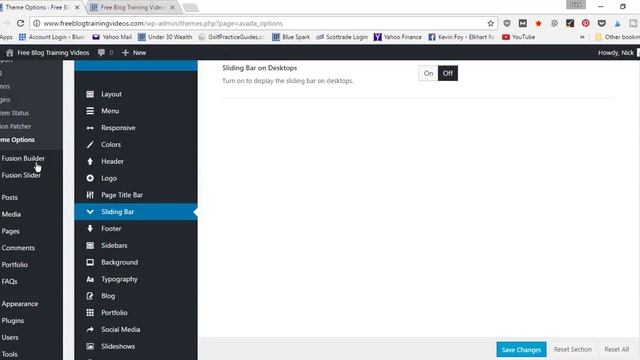The image size is (640, 360).
Task: Click the Header section up-arrow icon
Action: click(90, 161)
